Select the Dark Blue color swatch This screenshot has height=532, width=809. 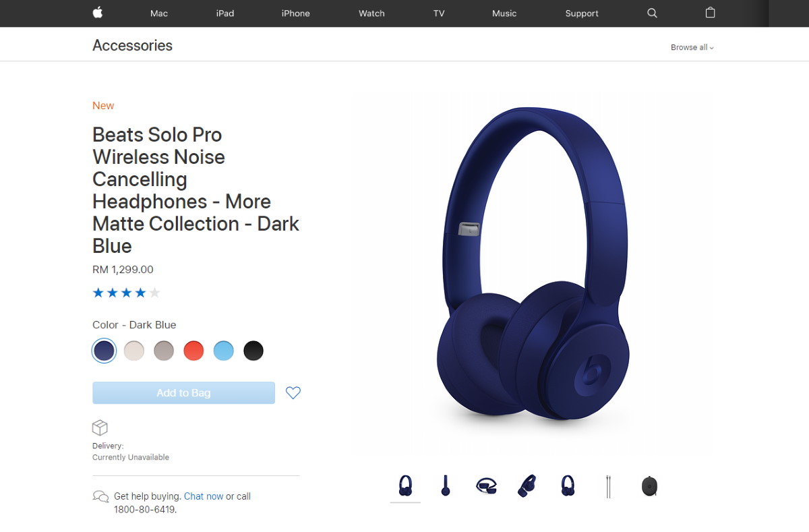click(x=104, y=351)
